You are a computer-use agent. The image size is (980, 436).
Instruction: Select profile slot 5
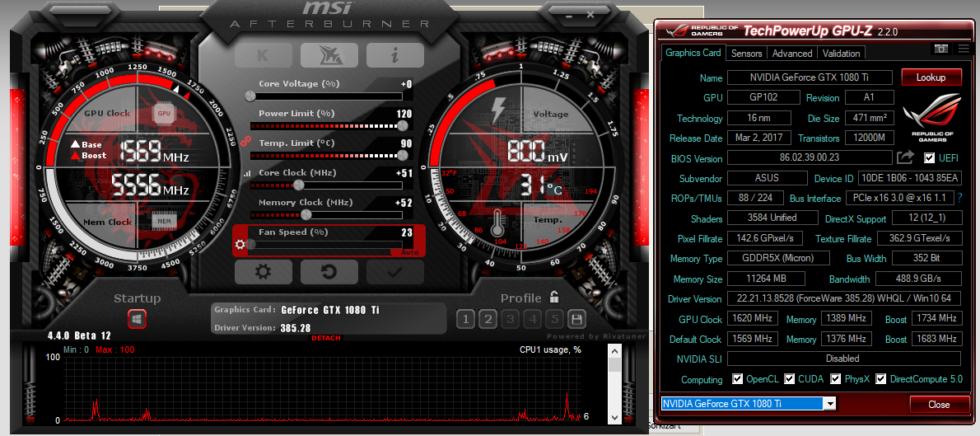tap(554, 320)
